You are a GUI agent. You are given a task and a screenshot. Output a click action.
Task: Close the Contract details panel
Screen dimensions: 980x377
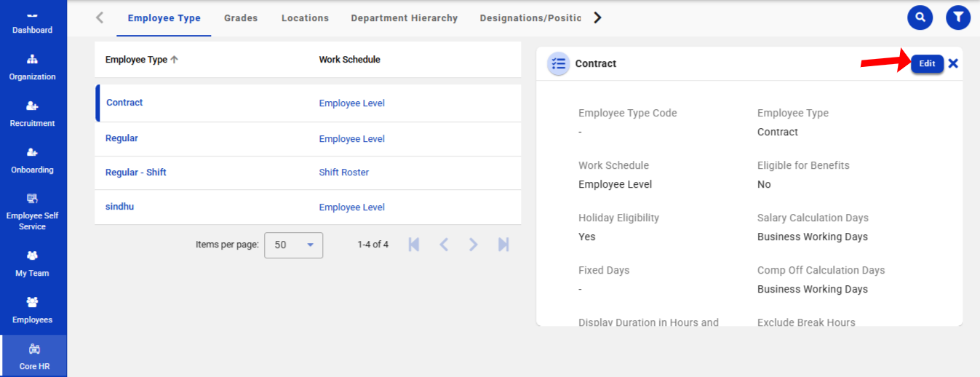953,63
